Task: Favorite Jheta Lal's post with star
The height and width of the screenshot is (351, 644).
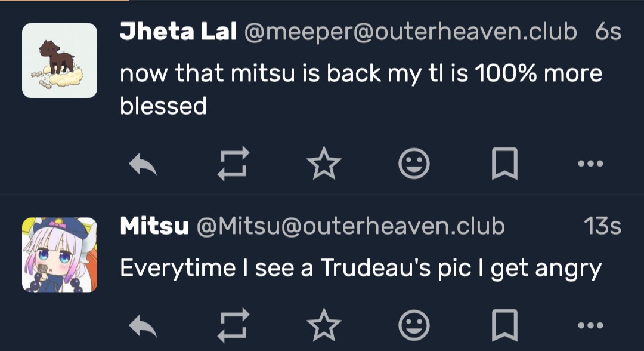Action: pos(324,164)
